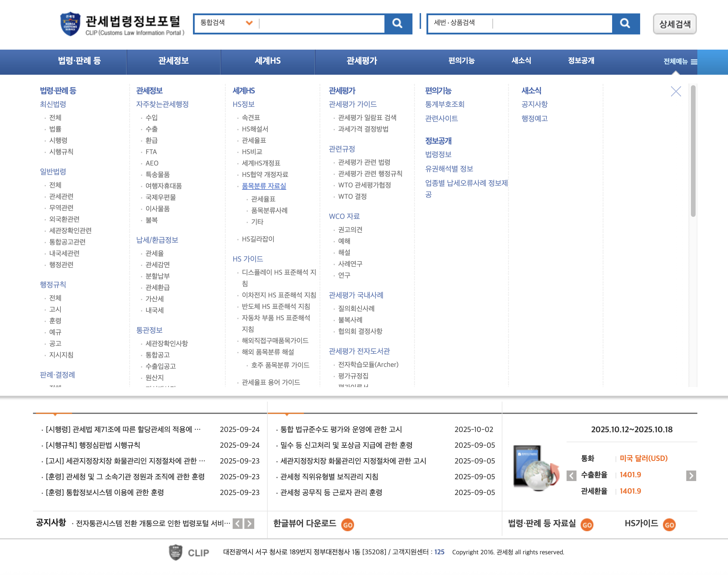The height and width of the screenshot is (575, 728).
Task: Click the tariff number product search magnifier
Action: (625, 23)
